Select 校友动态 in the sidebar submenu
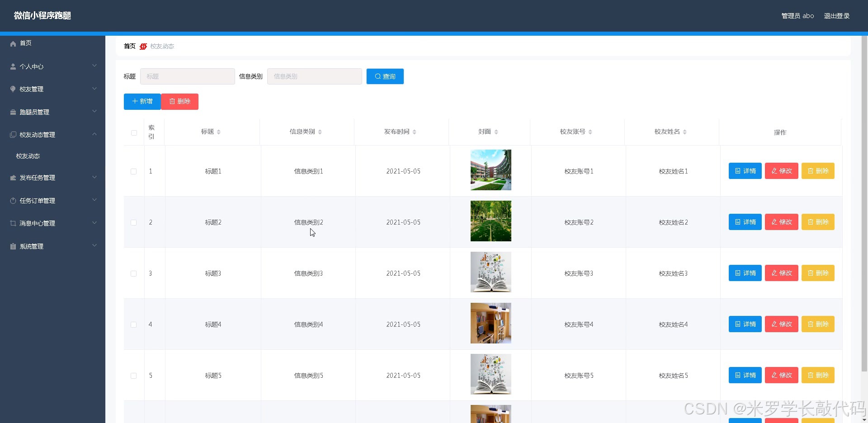This screenshot has height=423, width=868. pyautogui.click(x=28, y=155)
